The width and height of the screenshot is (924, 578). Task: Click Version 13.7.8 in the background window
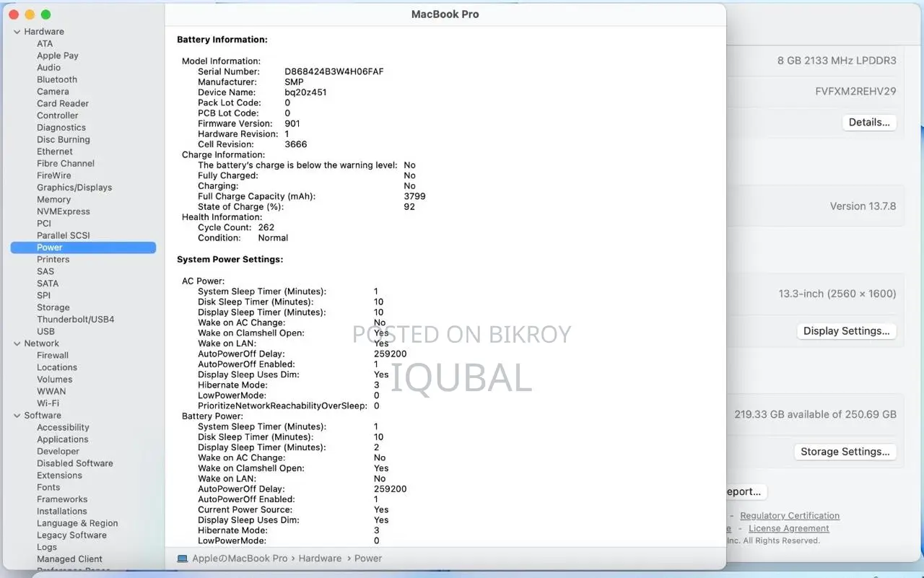point(863,206)
